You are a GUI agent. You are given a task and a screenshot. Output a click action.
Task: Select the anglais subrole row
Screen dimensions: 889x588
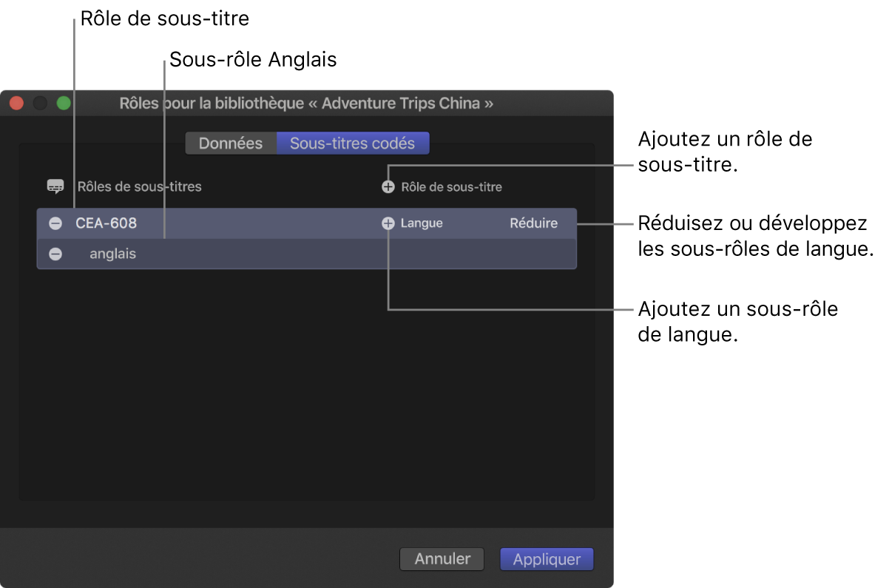click(x=222, y=254)
